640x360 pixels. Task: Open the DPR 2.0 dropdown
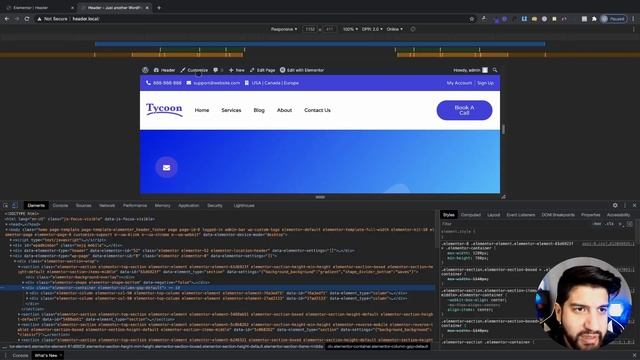pos(372,29)
